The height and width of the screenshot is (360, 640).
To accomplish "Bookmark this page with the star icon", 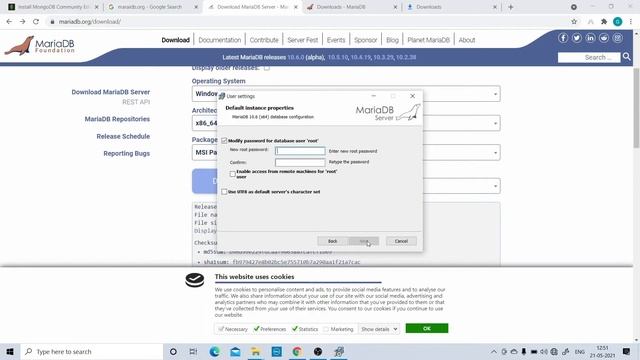I will pyautogui.click(x=574, y=22).
